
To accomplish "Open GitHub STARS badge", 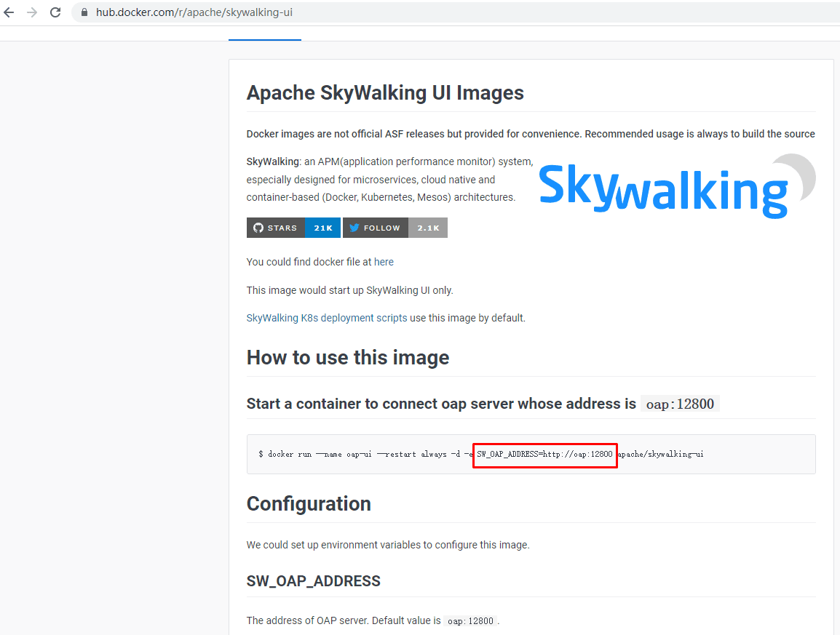I will [x=276, y=228].
